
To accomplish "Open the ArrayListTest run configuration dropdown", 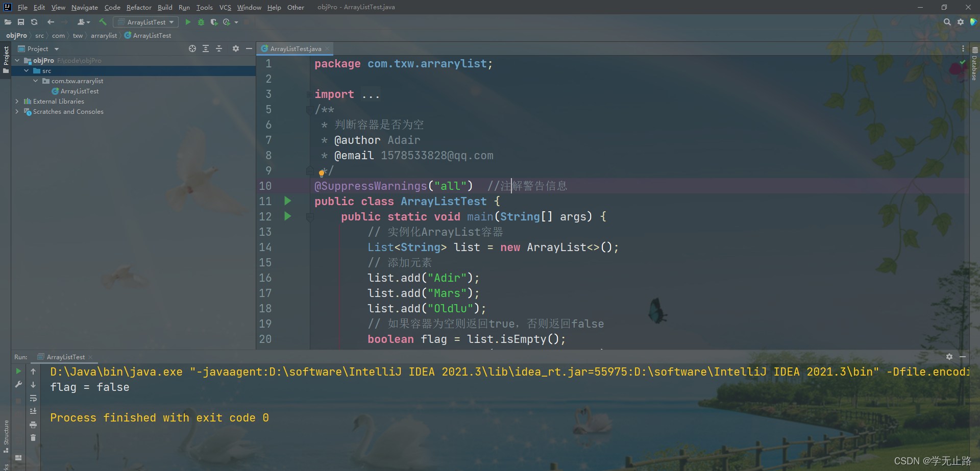I will coord(146,22).
